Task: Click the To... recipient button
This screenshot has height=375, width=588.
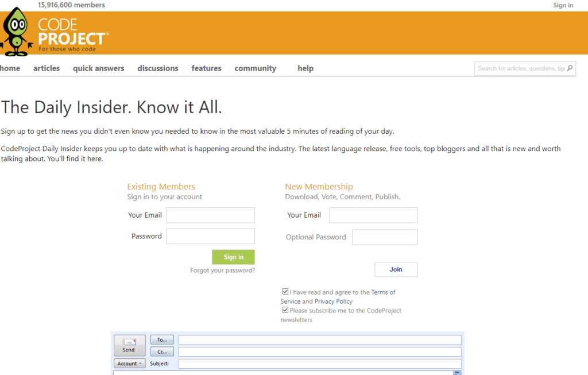Action: [161, 339]
